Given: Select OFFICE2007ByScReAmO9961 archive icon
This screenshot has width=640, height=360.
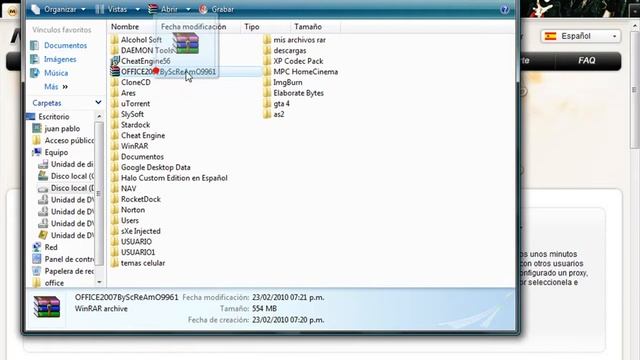Looking at the screenshot, I should [115, 72].
